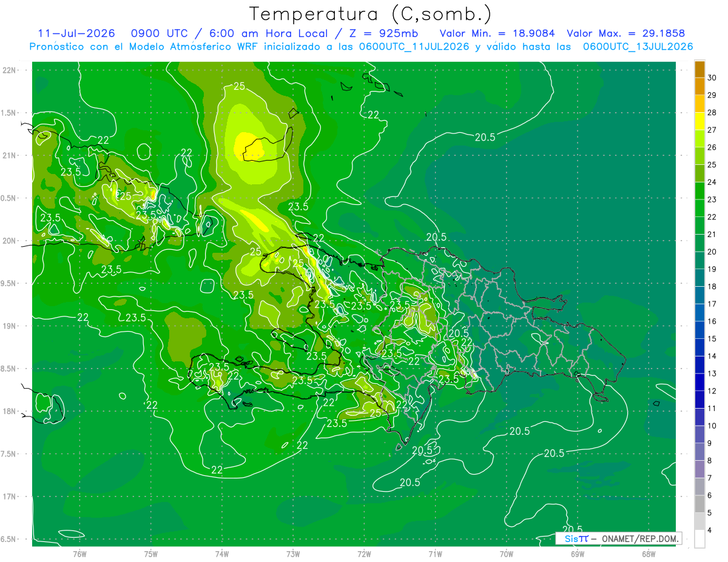Click the legend color band between 4 and 5
The image size is (728, 562).
(699, 521)
